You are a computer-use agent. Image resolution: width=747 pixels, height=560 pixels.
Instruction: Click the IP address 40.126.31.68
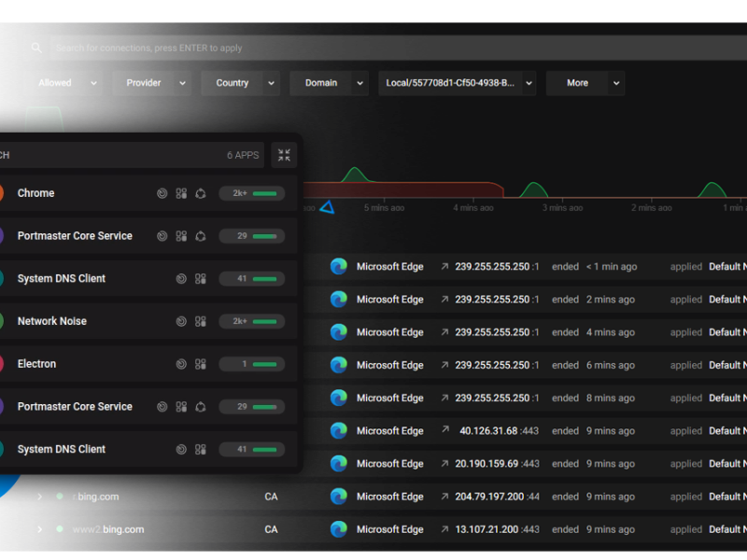tap(488, 431)
